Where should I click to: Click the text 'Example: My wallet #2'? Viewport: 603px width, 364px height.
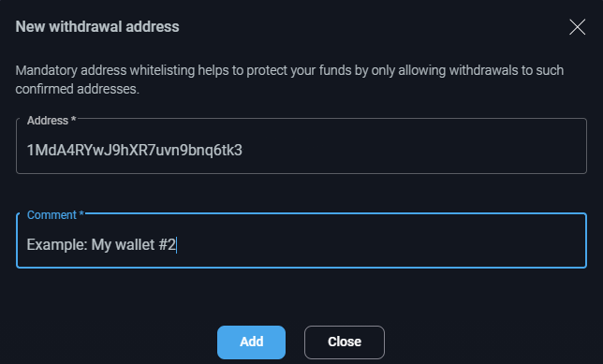pos(101,244)
